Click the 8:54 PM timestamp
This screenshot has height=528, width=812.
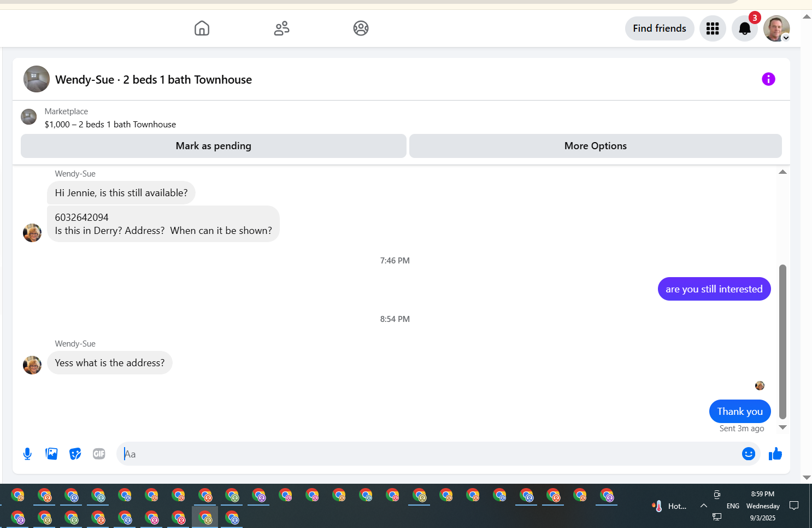395,319
